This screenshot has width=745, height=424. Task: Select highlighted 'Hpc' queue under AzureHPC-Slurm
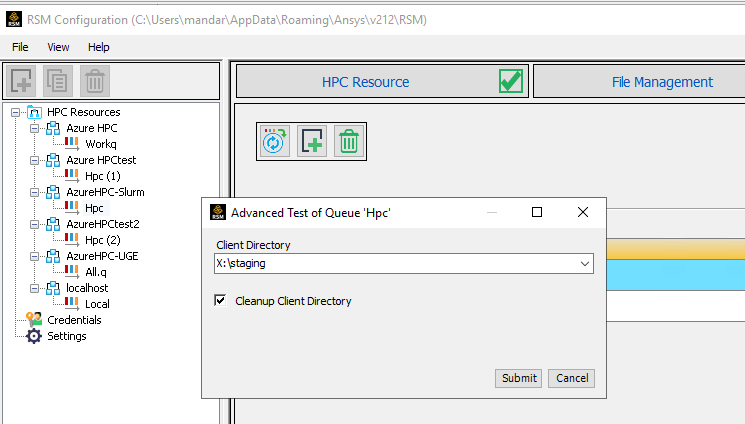click(94, 208)
